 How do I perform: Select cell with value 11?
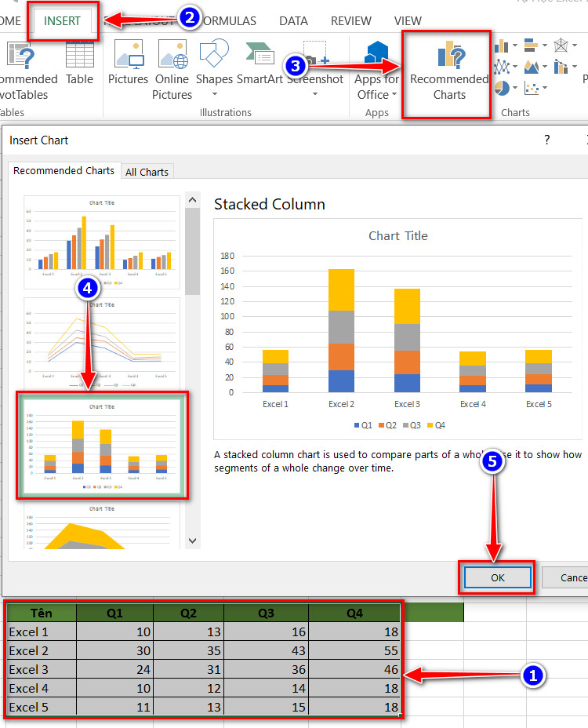pos(114,707)
